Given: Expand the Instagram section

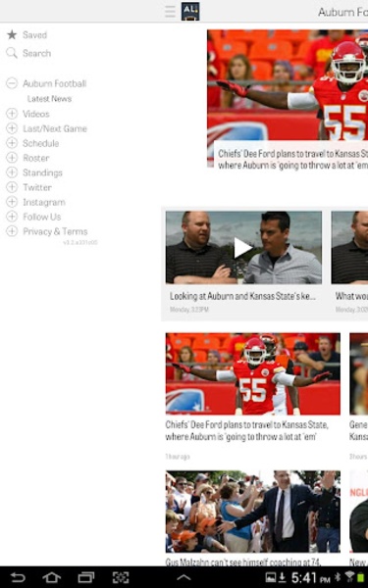Looking at the screenshot, I should [12, 202].
